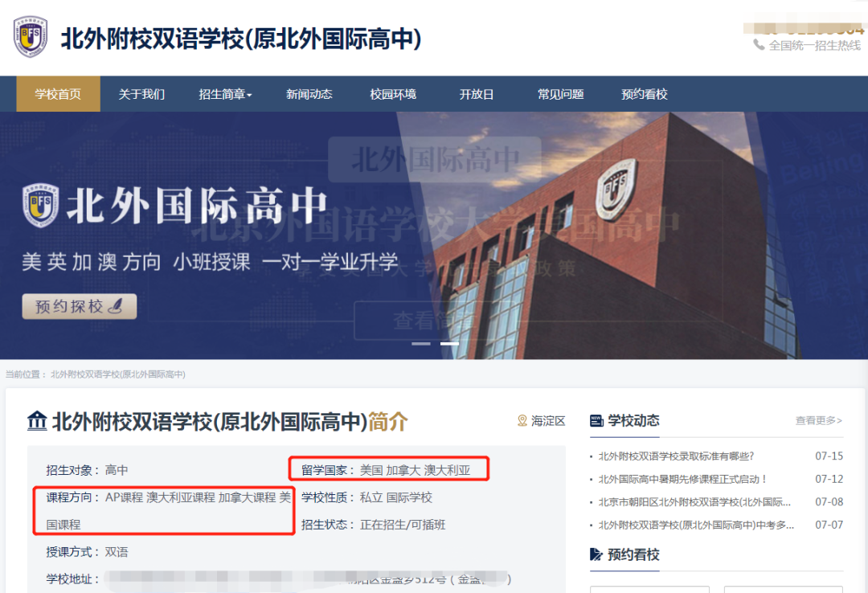Image resolution: width=868 pixels, height=593 pixels.
Task: Expand the 招生简章 dropdown menu
Action: tap(225, 94)
